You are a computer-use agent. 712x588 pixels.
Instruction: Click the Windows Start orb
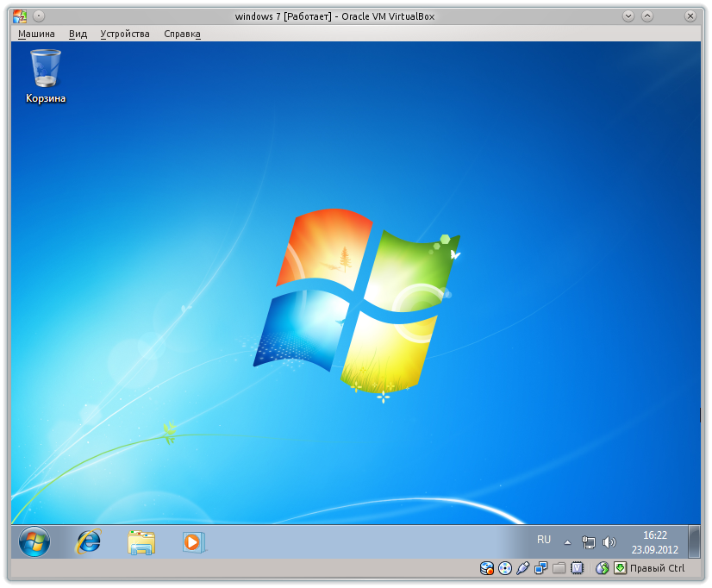[33, 542]
